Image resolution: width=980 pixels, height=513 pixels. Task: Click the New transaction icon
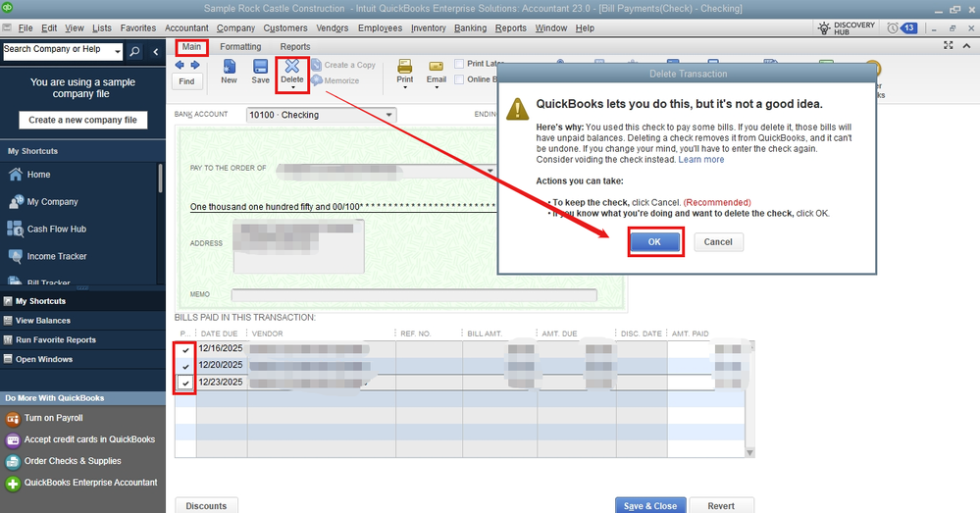(x=229, y=67)
